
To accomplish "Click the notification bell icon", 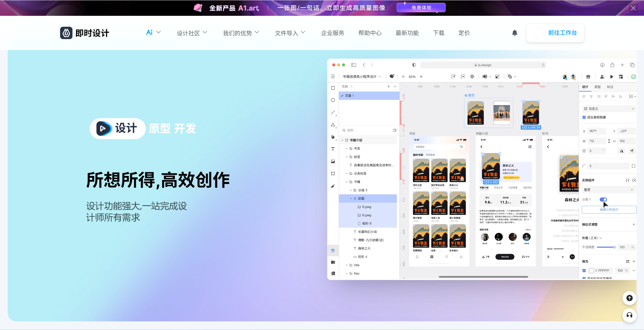I will [x=515, y=33].
